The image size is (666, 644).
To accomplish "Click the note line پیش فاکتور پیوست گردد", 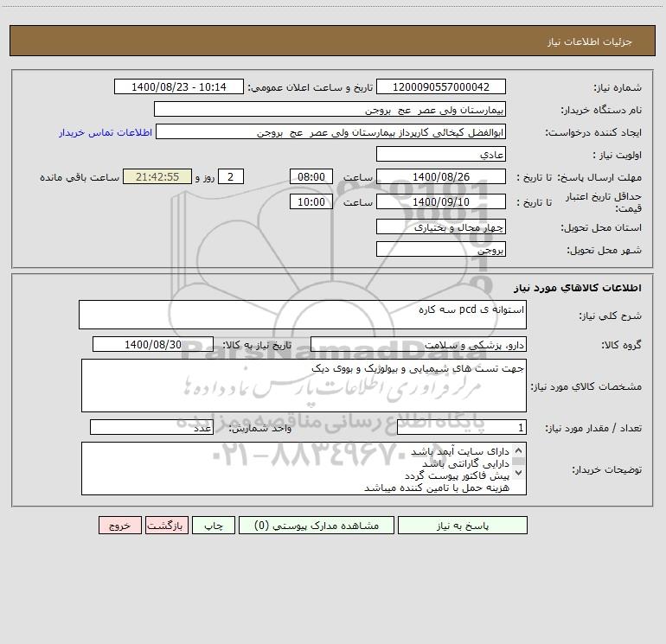I will tap(457, 475).
